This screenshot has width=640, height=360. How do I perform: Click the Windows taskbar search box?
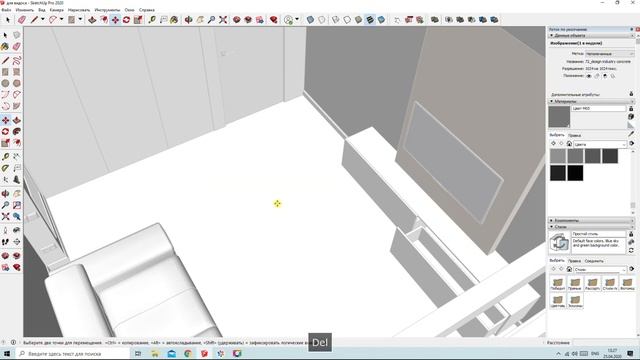click(x=72, y=353)
